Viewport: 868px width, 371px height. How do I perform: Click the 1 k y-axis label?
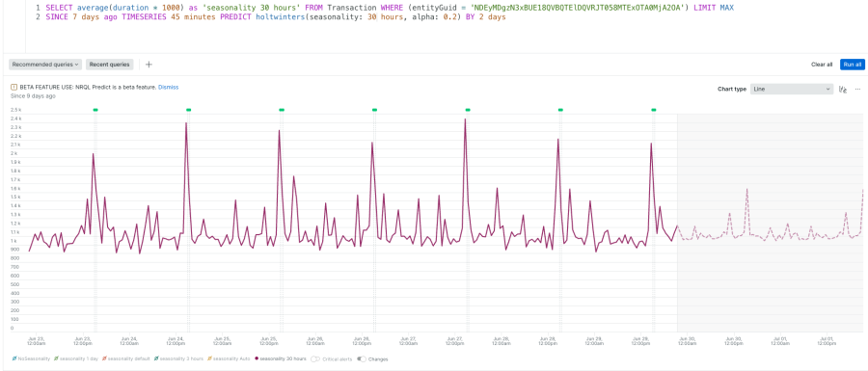[x=14, y=241]
